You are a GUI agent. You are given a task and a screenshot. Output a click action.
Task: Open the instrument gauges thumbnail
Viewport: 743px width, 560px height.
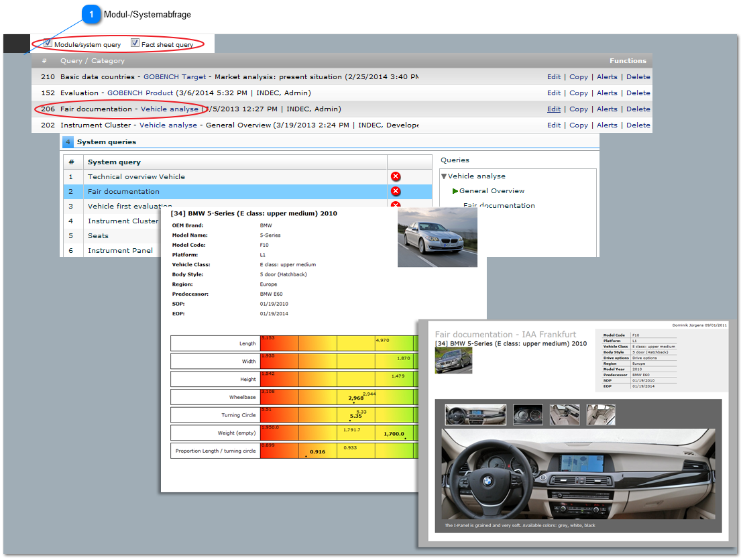coord(528,414)
